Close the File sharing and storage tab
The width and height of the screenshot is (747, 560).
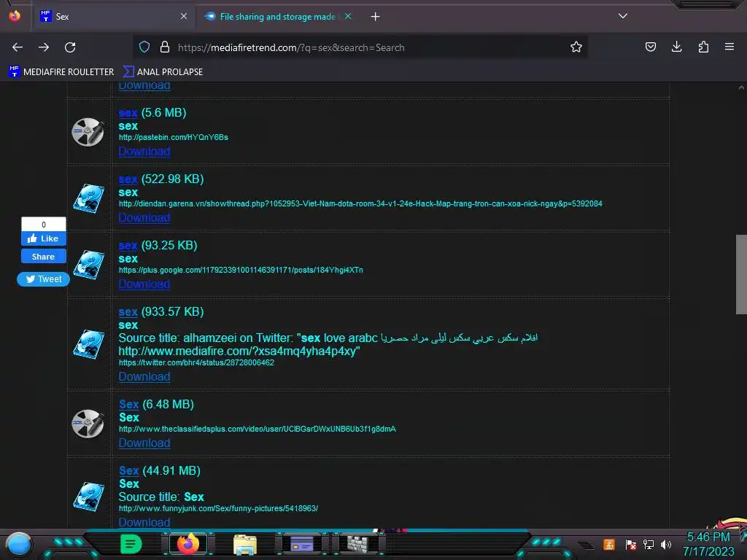click(x=348, y=16)
